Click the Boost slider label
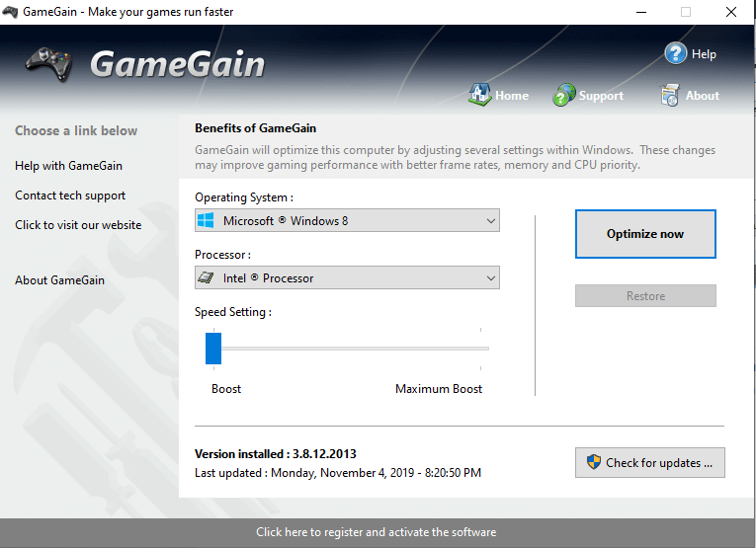 pyautogui.click(x=226, y=389)
